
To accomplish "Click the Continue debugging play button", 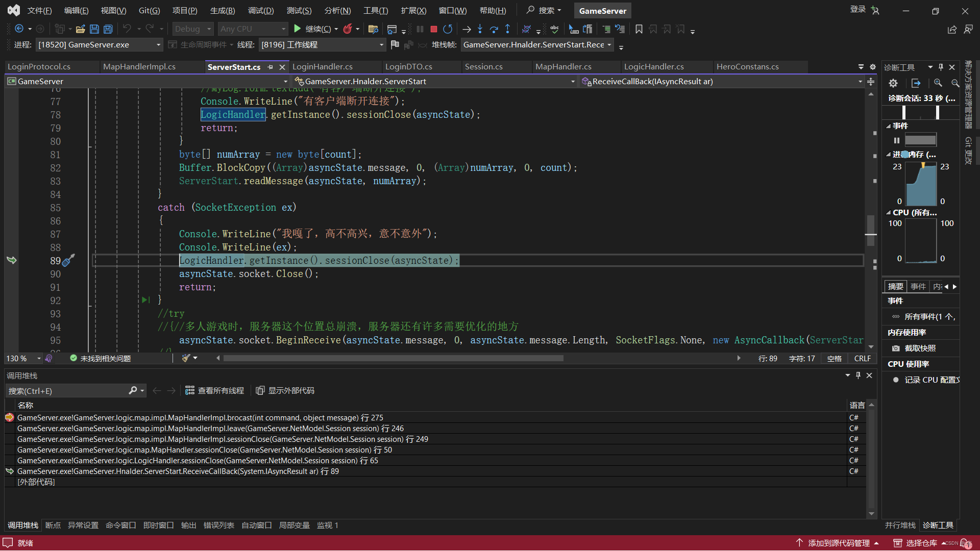I will click(x=298, y=29).
